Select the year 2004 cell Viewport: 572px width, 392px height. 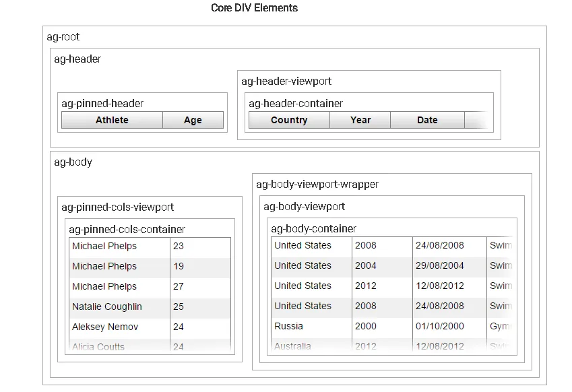click(366, 265)
